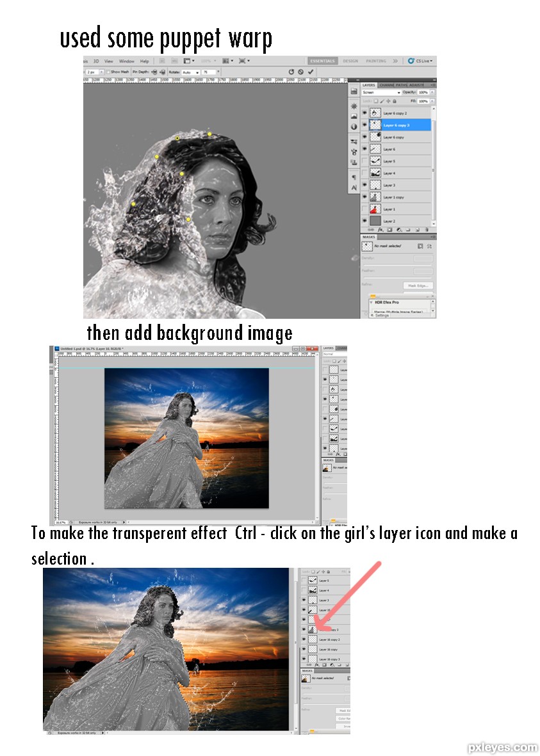Show Layer 4 in the puppet warp screenshot

tap(365, 173)
